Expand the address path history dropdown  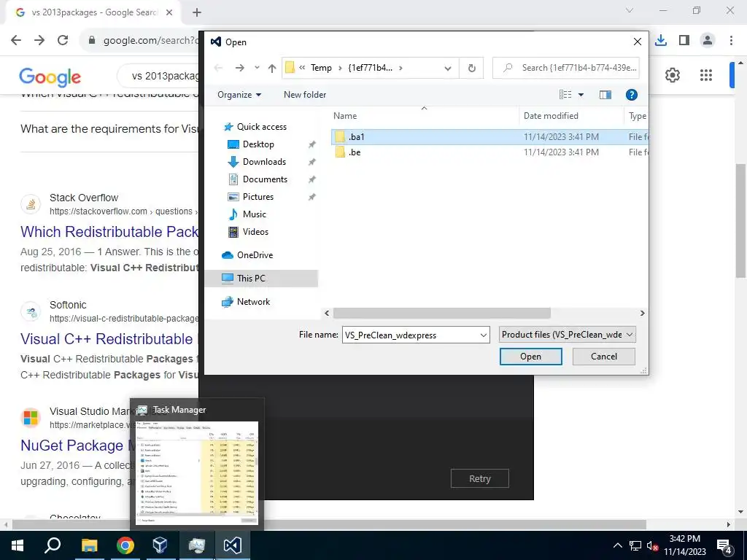click(x=448, y=68)
